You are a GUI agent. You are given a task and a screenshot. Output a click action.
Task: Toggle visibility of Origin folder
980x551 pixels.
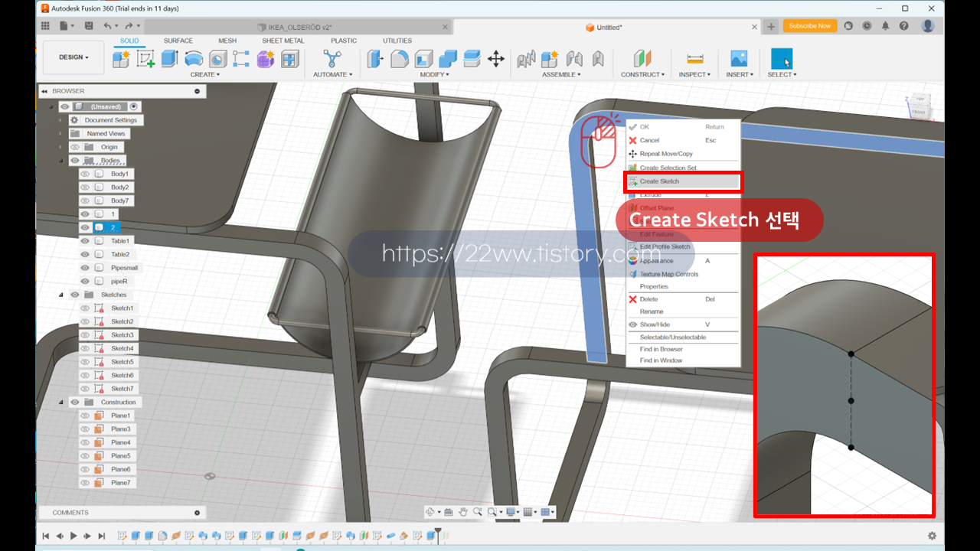(x=75, y=147)
